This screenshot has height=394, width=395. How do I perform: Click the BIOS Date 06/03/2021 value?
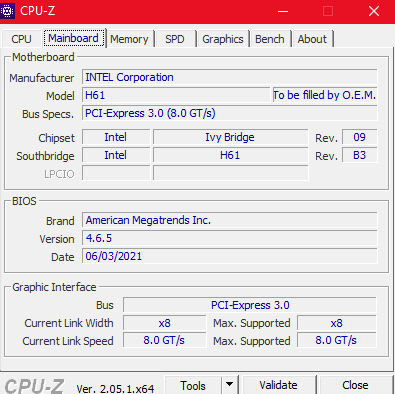(230, 256)
